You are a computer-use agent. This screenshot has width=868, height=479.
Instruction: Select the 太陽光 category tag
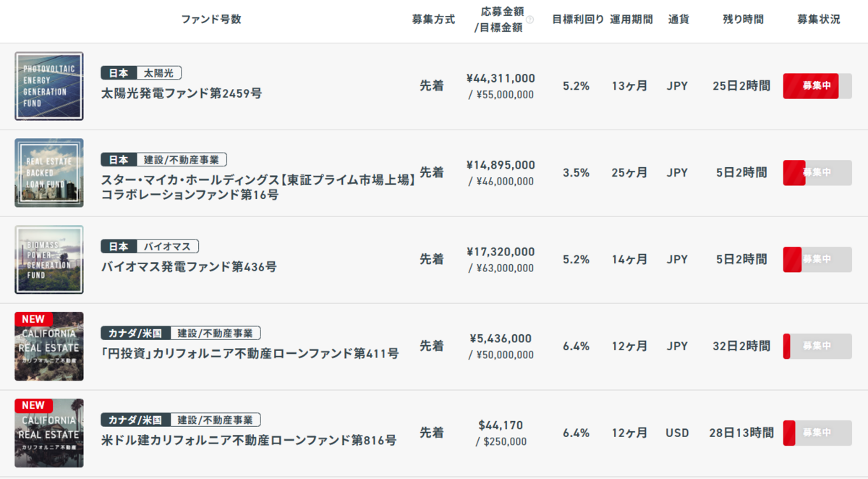click(158, 73)
